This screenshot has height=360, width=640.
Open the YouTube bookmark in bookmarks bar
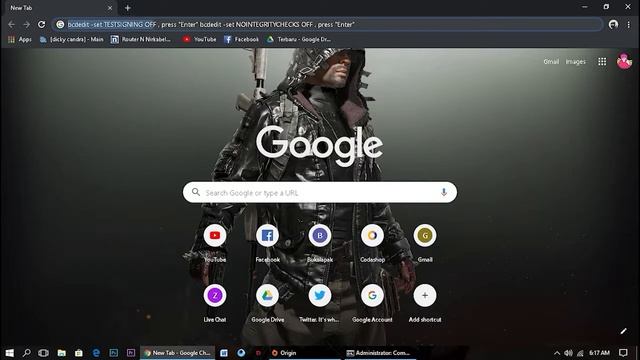tap(199, 40)
